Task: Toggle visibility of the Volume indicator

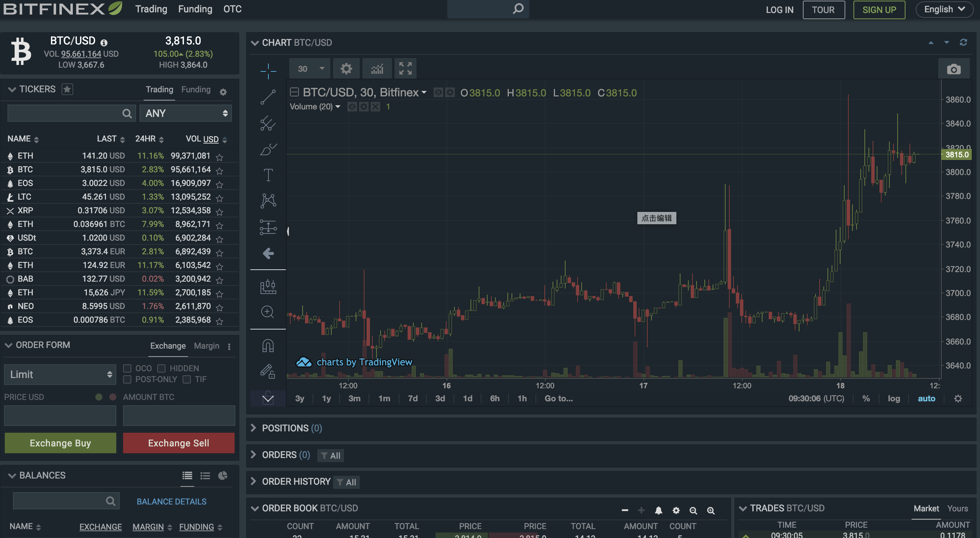Action: pos(352,106)
